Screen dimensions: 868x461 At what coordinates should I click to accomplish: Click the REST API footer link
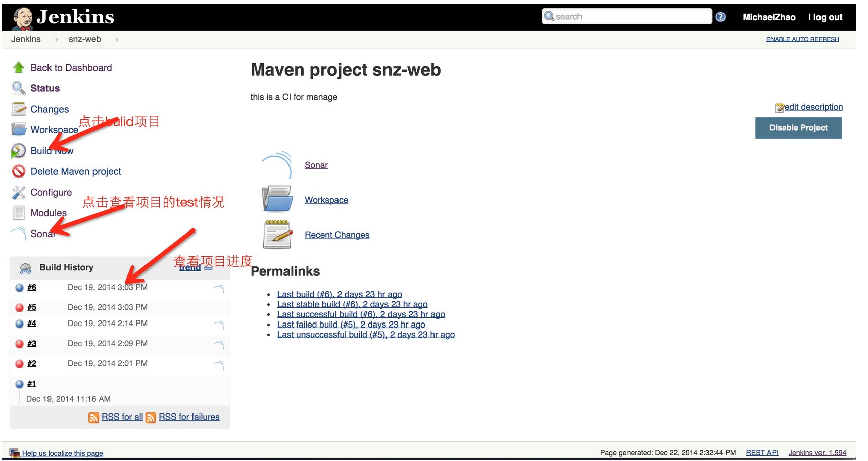coord(762,453)
